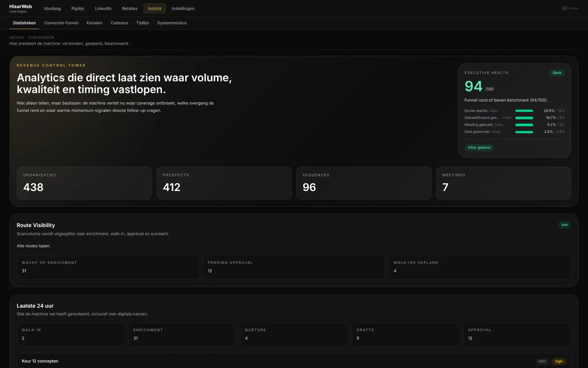Open the Systeemstatus tab

172,23
